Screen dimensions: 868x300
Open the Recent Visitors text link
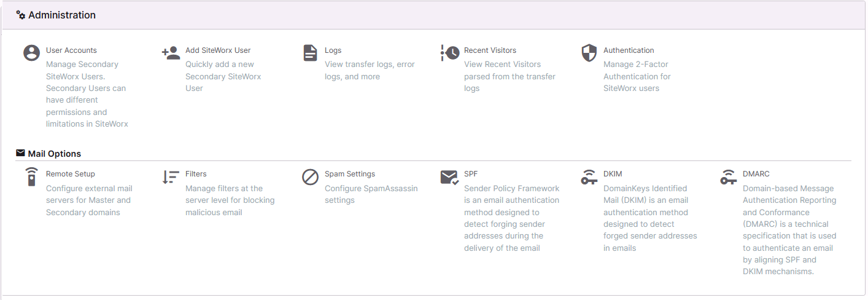pyautogui.click(x=490, y=50)
